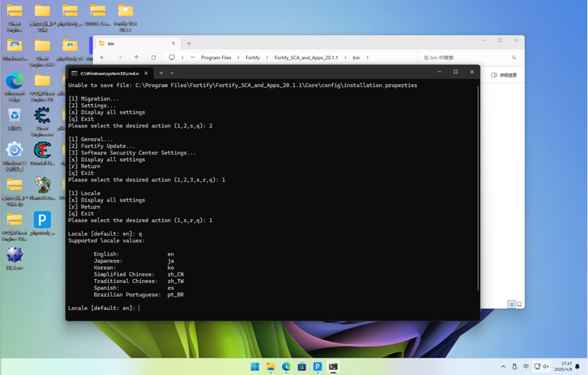Add a new tab in Explorer
Viewport: 588px width, 375px height.
point(189,43)
